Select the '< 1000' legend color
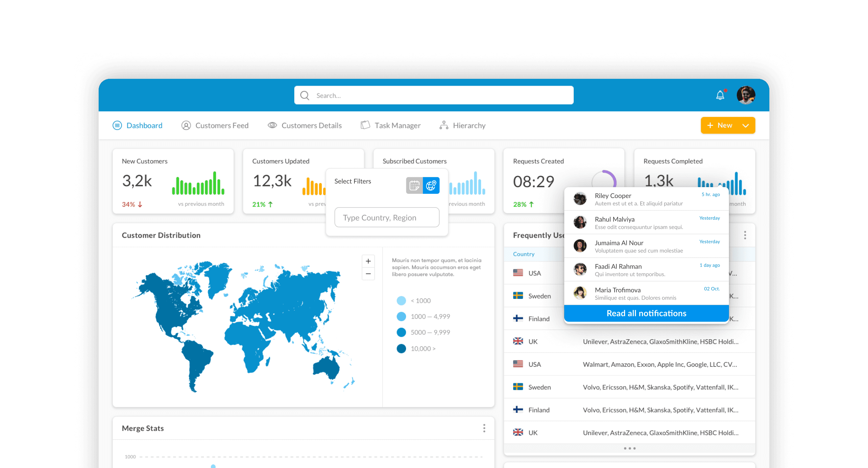Screen dimensions: 868x468 pos(401,301)
